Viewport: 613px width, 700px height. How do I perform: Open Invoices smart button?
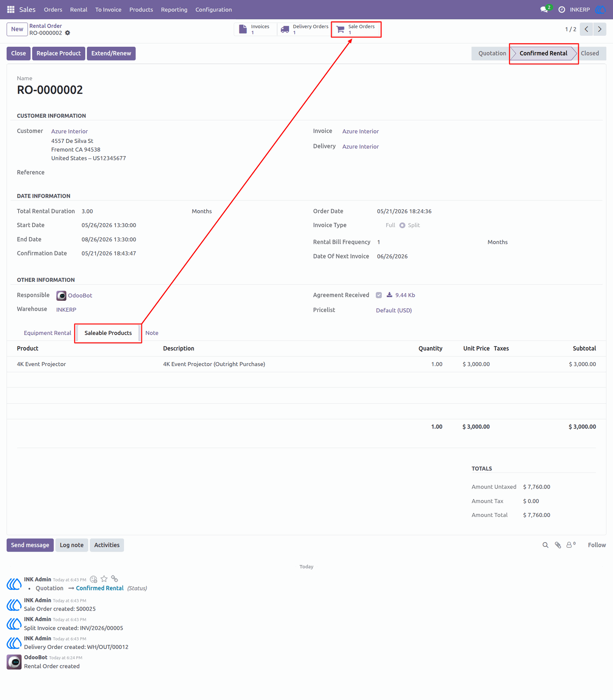pos(255,29)
